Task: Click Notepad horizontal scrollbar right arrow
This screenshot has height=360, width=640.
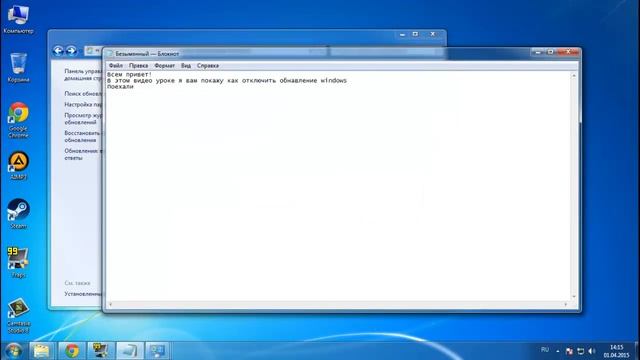Action: 566,304
